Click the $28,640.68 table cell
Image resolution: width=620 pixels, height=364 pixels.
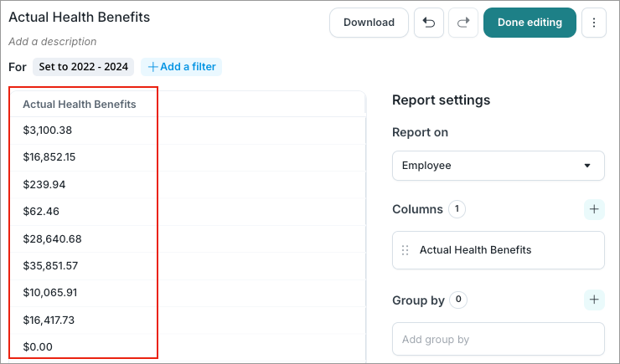[x=52, y=238]
